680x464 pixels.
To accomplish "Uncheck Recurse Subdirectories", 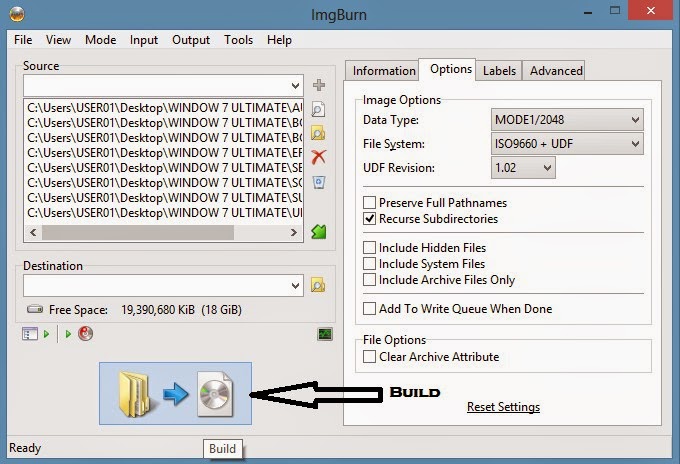I will click(369, 219).
